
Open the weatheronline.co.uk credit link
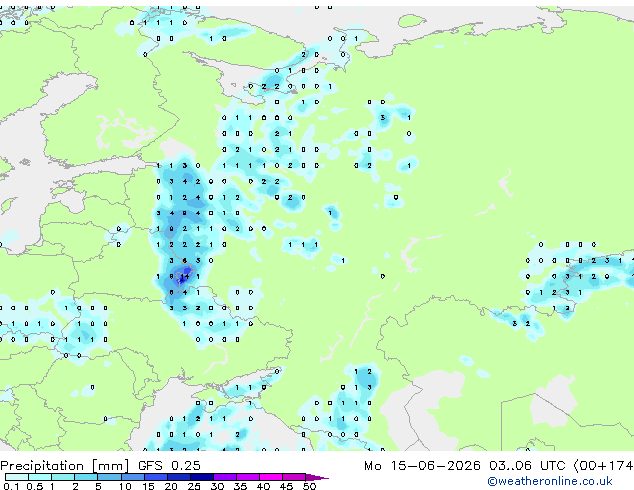(550, 481)
